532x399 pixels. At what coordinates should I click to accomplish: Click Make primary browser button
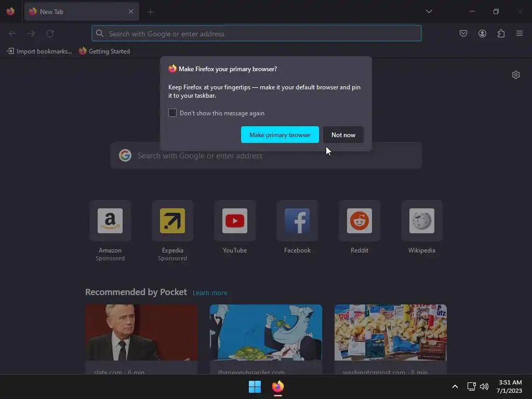280,135
